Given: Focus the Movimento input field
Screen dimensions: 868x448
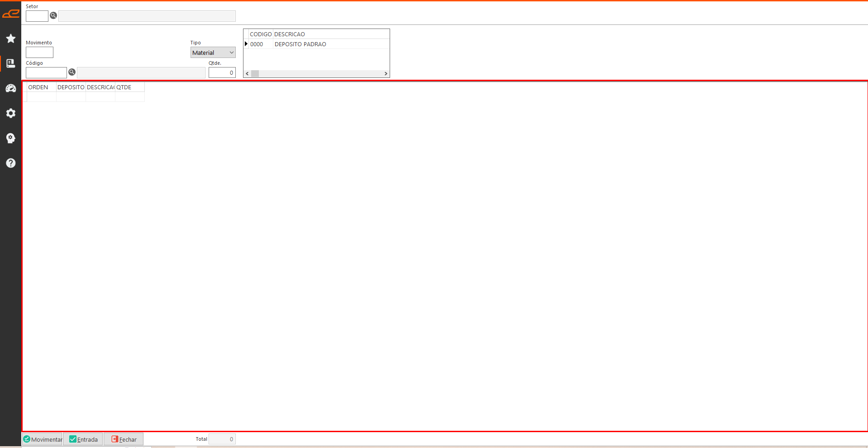Looking at the screenshot, I should 39,53.
